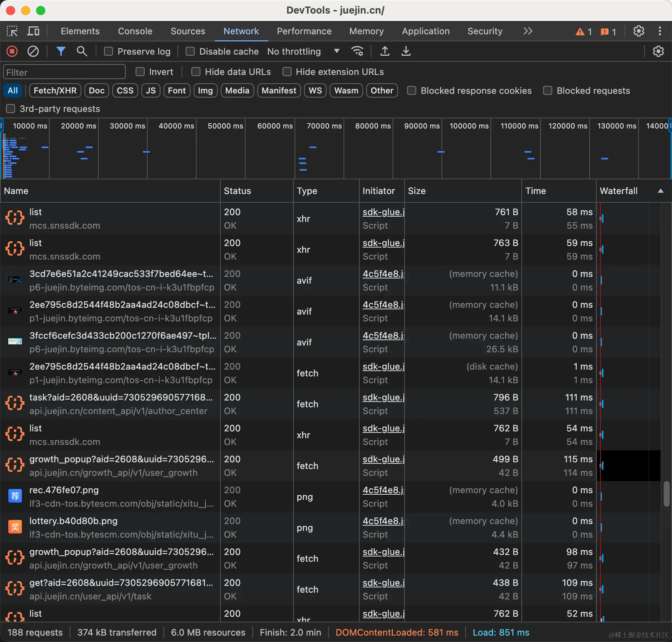The height and width of the screenshot is (642, 672).
Task: Toggle the device toolbar icon
Action: tap(33, 31)
